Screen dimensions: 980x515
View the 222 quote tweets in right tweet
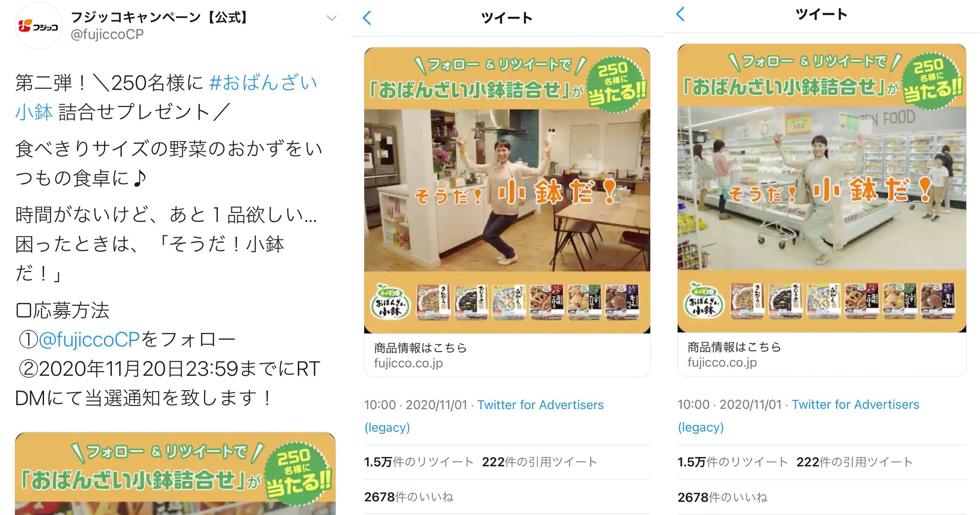point(855,462)
